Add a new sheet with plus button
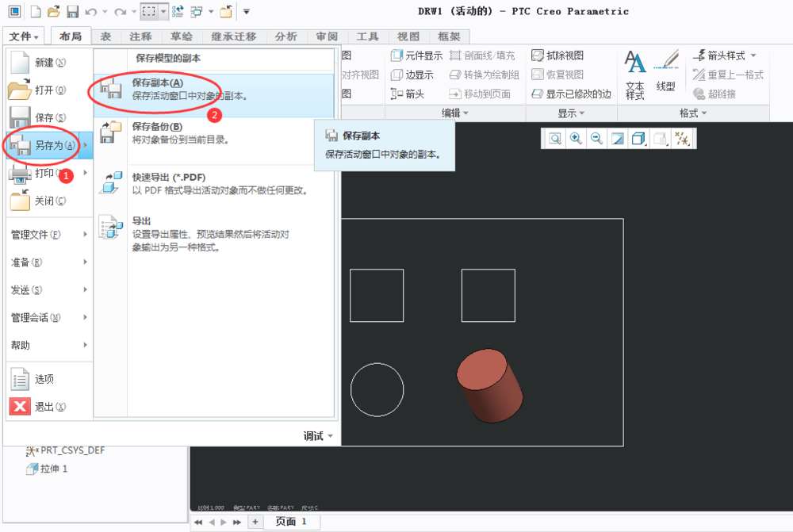 (x=255, y=522)
